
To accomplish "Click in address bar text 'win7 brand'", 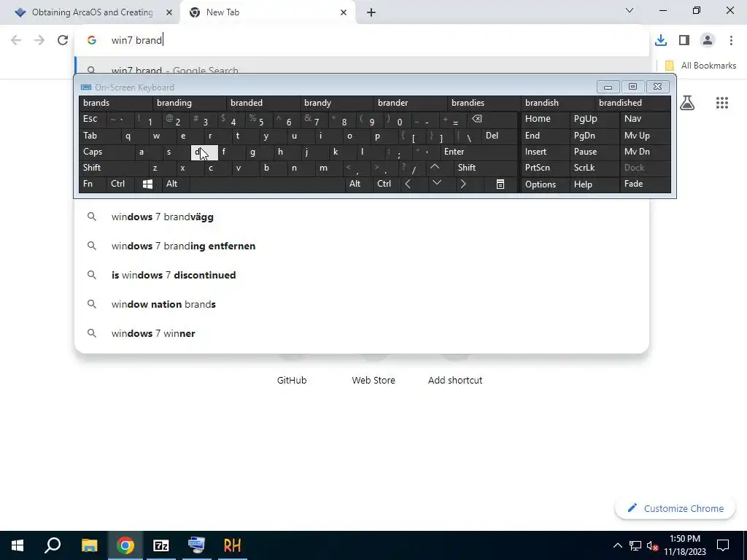I will pyautogui.click(x=136, y=40).
